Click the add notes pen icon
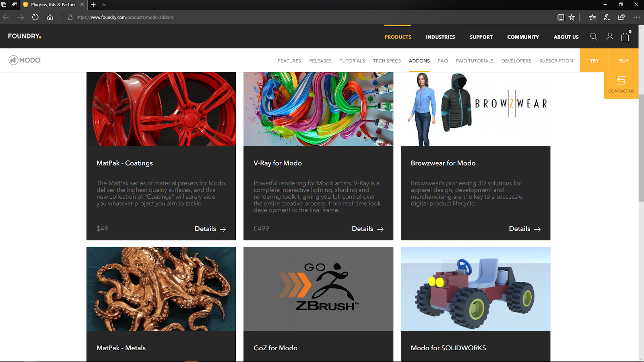This screenshot has height=362, width=644. tap(607, 17)
